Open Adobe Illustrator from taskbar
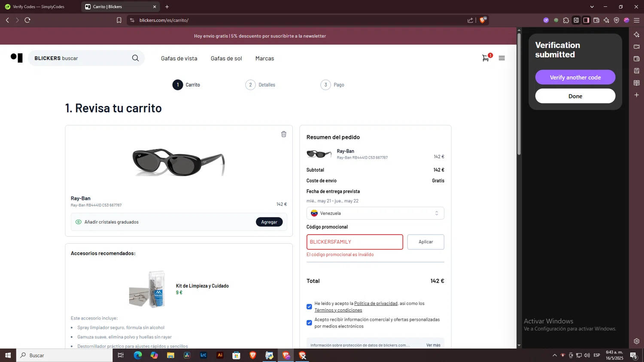The height and width of the screenshot is (362, 644). click(220, 355)
